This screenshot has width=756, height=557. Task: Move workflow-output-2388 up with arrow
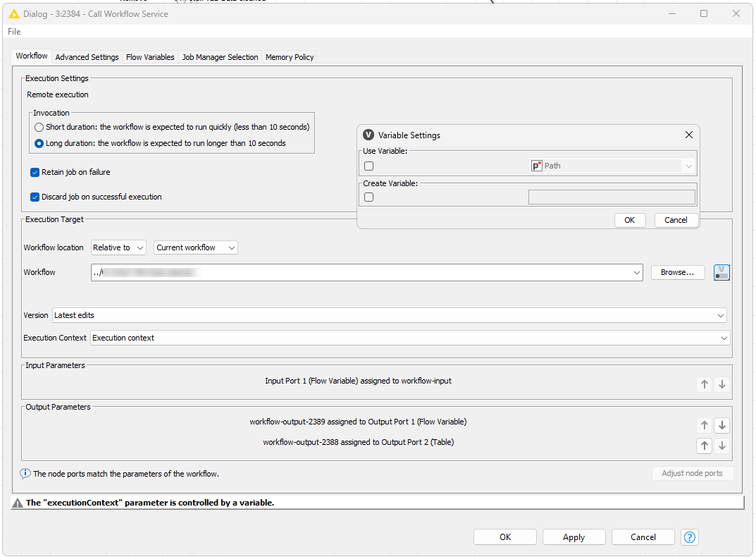[704, 446]
